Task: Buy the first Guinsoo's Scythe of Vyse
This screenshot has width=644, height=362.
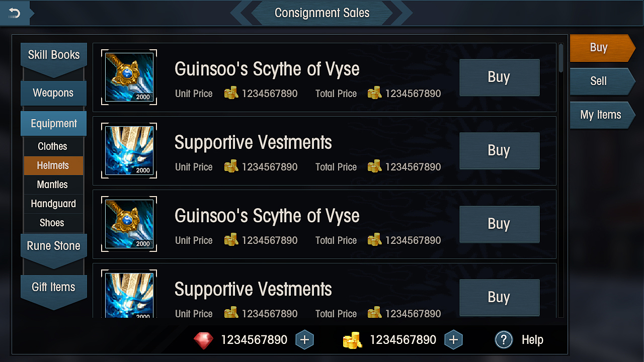Action: tap(499, 77)
